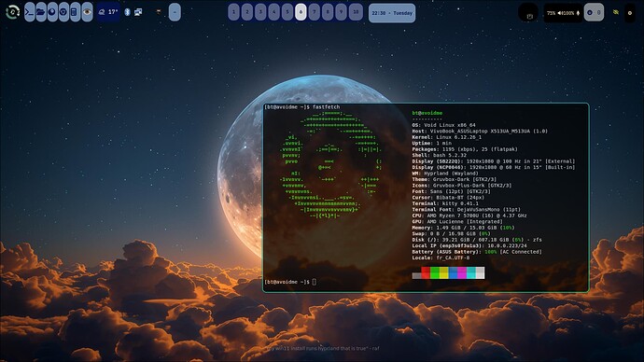Click the 'Local IP' line in terminal
644x362 pixels.
click(x=469, y=245)
